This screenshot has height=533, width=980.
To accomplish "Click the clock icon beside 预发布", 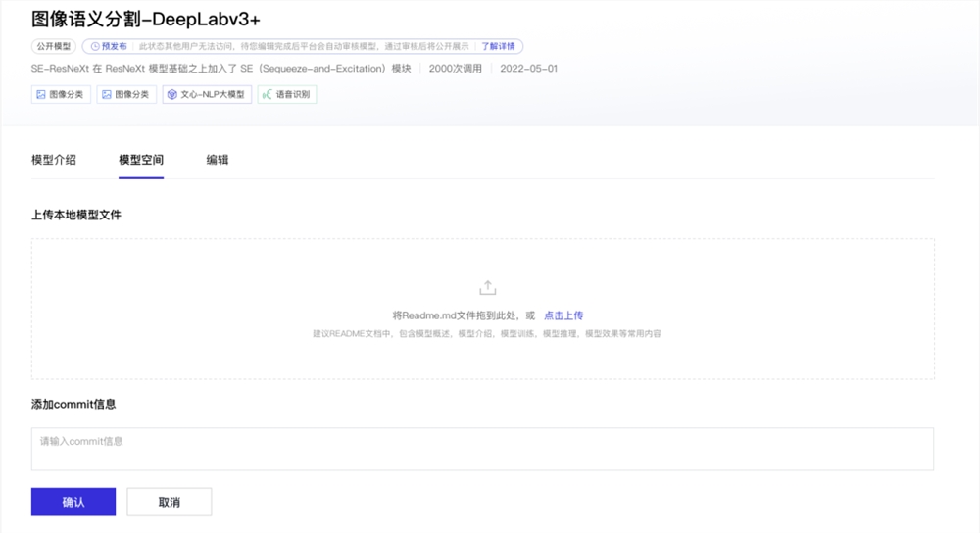I will pyautogui.click(x=94, y=46).
